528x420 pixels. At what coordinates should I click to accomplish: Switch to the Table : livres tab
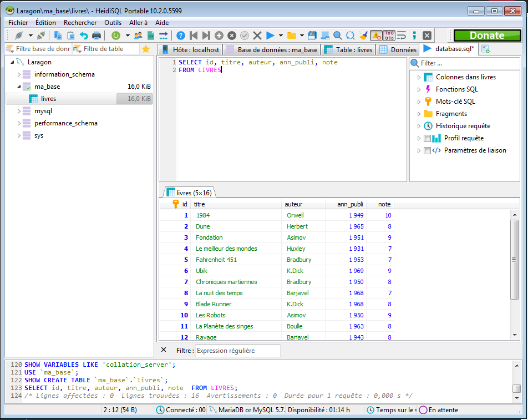pyautogui.click(x=348, y=50)
